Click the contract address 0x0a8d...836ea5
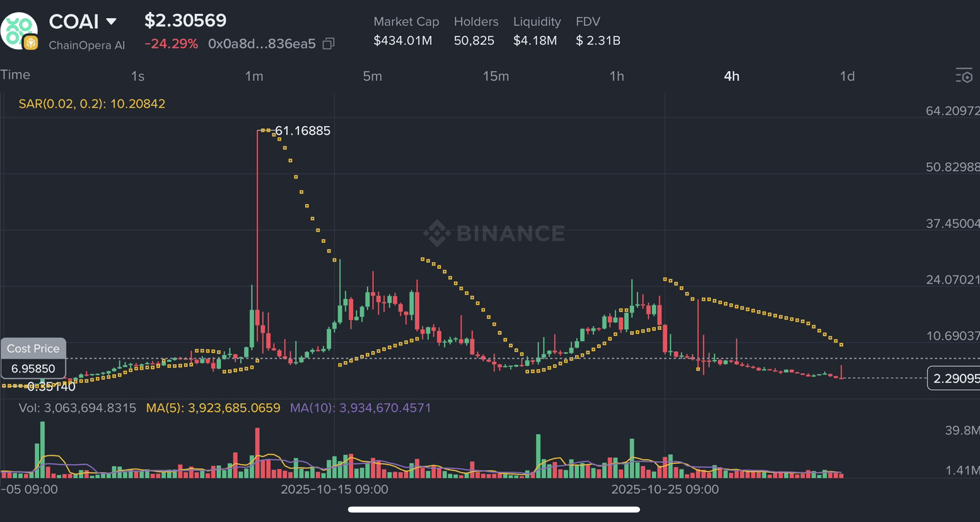The height and width of the screenshot is (522, 980). pyautogui.click(x=262, y=43)
